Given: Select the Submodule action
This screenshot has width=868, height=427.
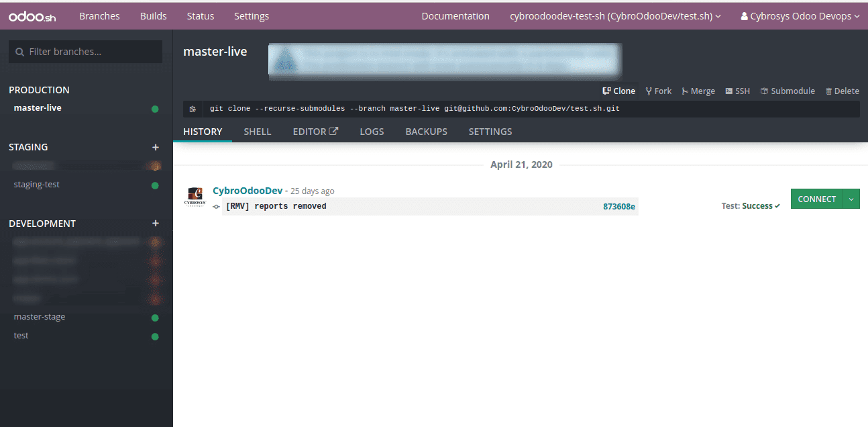Looking at the screenshot, I should [788, 91].
